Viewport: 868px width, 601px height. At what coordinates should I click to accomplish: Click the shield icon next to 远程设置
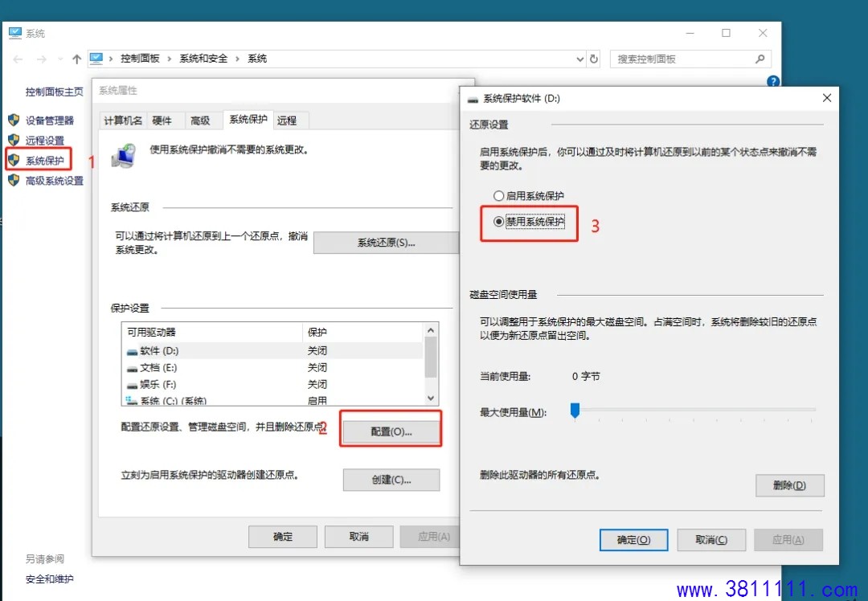14,140
